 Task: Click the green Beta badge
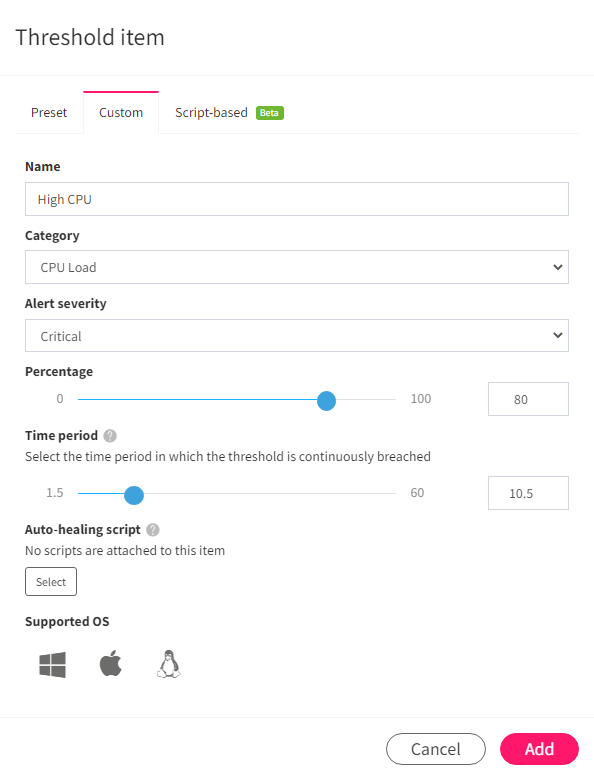[x=270, y=113]
